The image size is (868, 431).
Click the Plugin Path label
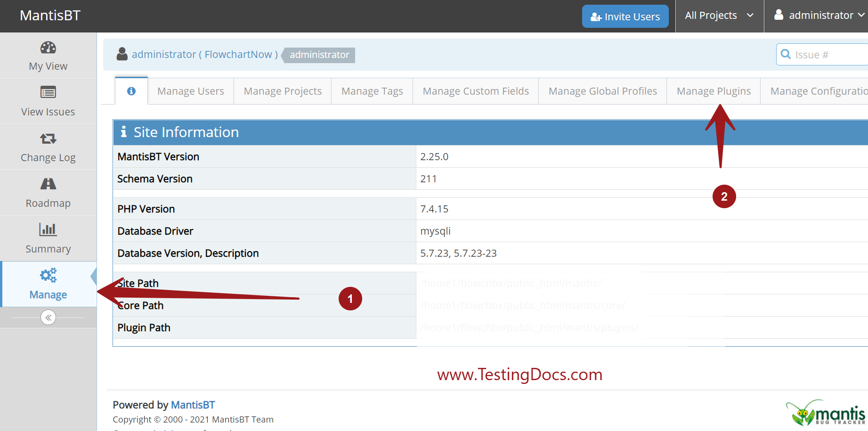coord(144,328)
